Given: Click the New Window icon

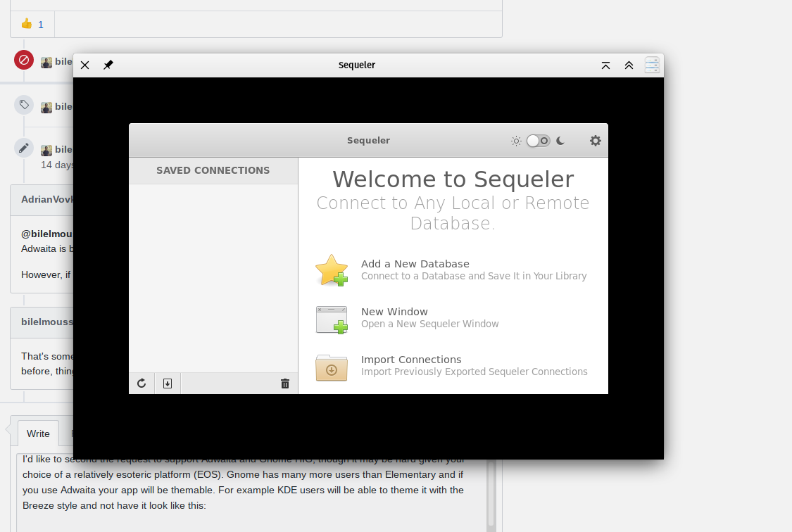Looking at the screenshot, I should coord(332,319).
